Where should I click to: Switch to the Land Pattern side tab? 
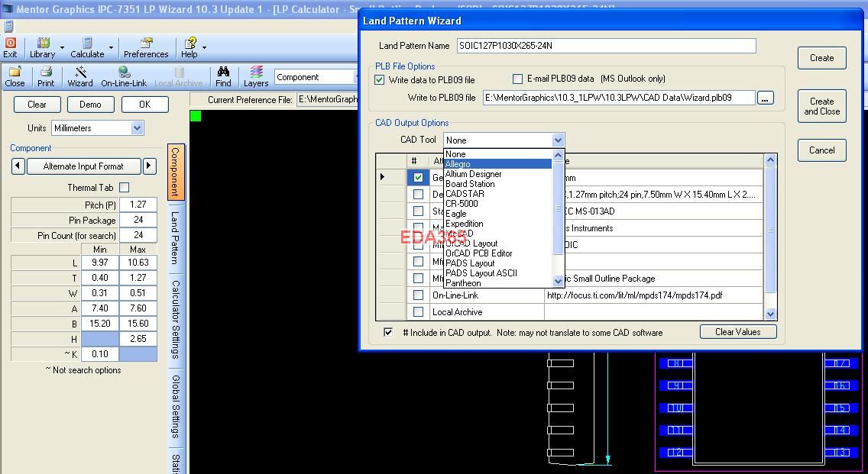(175, 237)
